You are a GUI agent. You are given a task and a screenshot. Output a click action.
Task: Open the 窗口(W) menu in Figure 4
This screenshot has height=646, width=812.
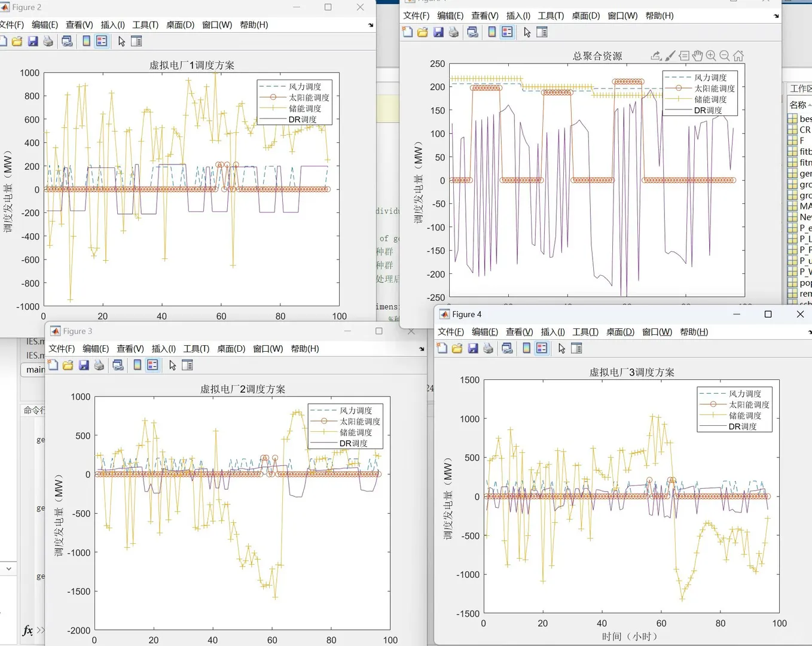click(657, 332)
